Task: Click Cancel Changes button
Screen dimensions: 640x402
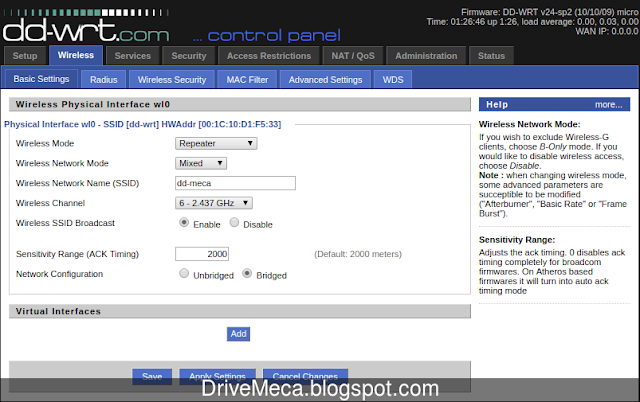Action: [305, 376]
